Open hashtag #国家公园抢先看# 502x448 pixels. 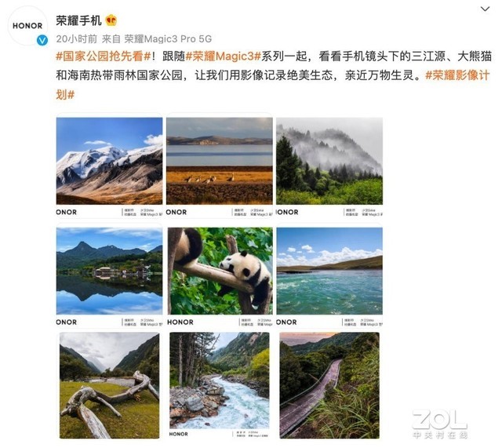(104, 56)
